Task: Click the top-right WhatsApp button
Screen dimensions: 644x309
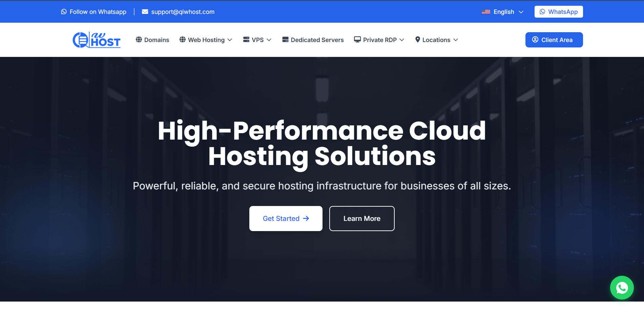Action: click(x=559, y=12)
